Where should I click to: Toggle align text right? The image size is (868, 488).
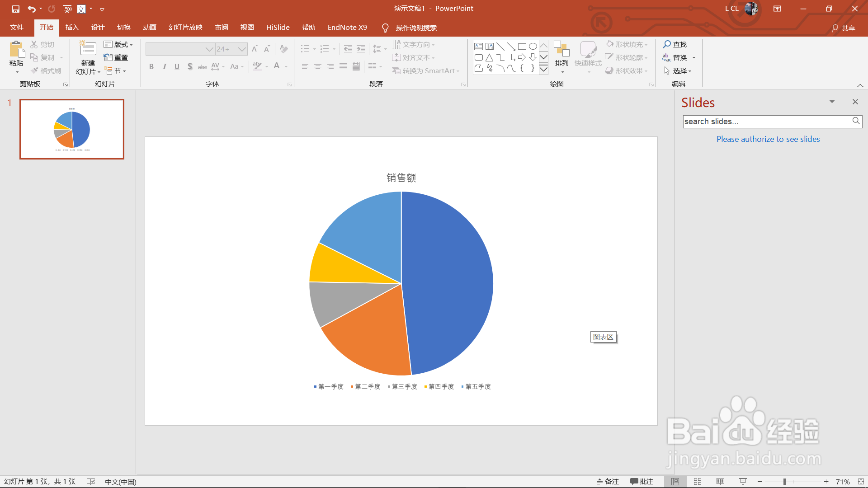pyautogui.click(x=330, y=66)
